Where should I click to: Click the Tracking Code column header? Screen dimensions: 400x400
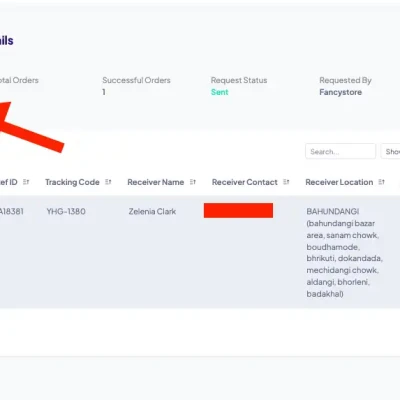pos(72,182)
